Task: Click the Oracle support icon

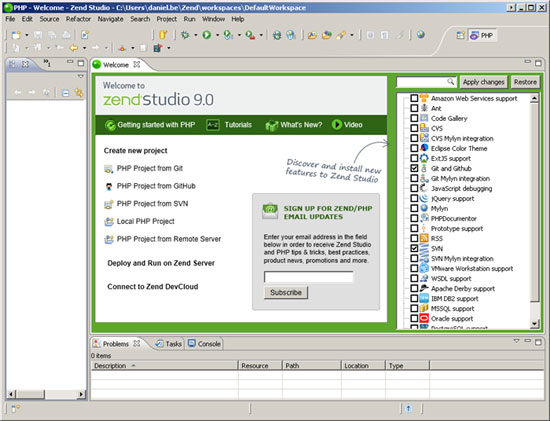Action: coord(424,318)
